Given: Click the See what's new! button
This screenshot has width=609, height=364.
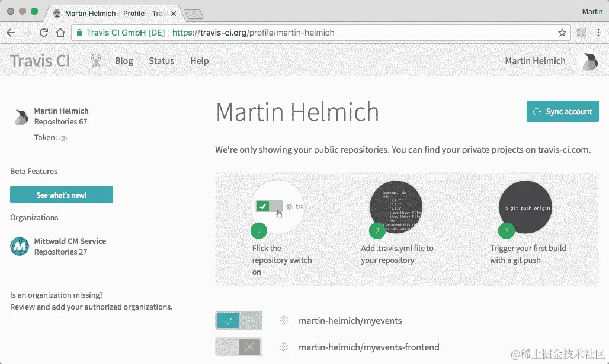Looking at the screenshot, I should pos(62,195).
